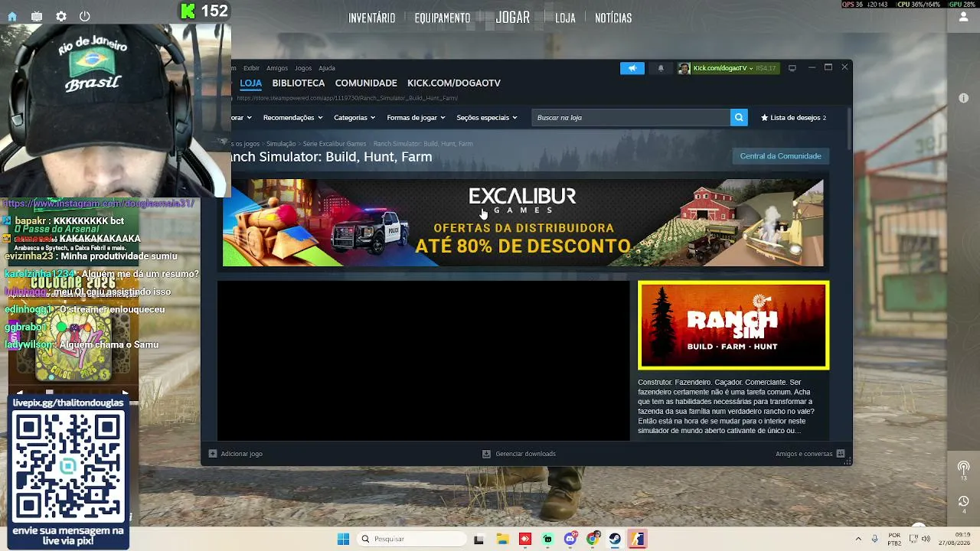Screen dimensions: 980x551
Task: Select JOGAR in the CS2 menu
Action: click(x=513, y=17)
